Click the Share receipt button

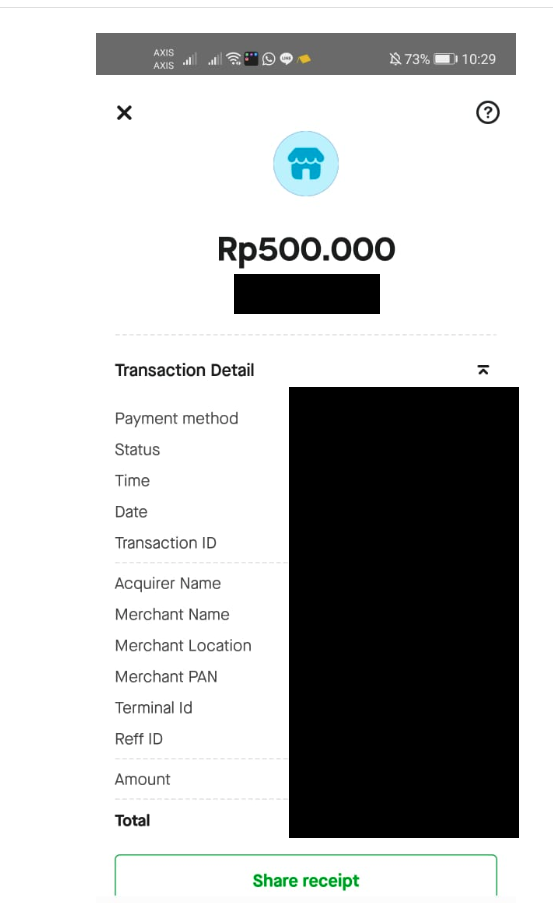click(x=306, y=878)
